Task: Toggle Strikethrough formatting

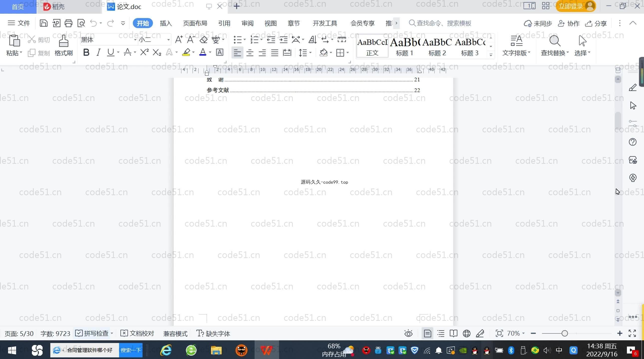Action: pyautogui.click(x=128, y=52)
